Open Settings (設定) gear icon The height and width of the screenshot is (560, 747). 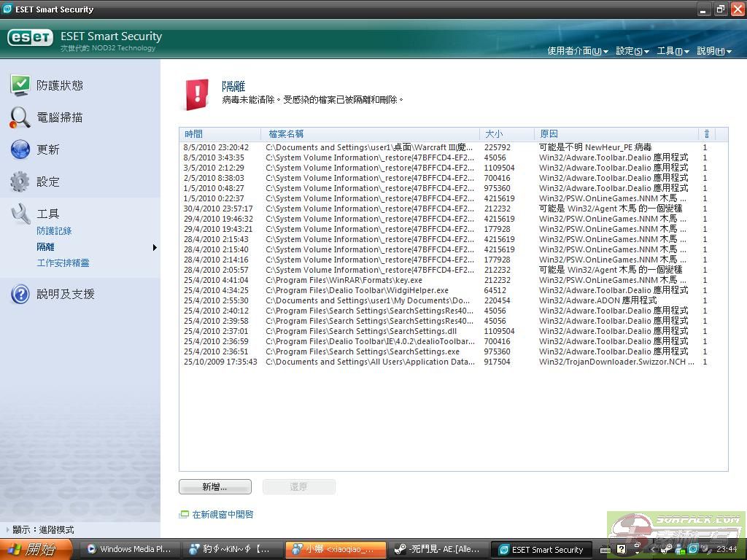(x=20, y=182)
